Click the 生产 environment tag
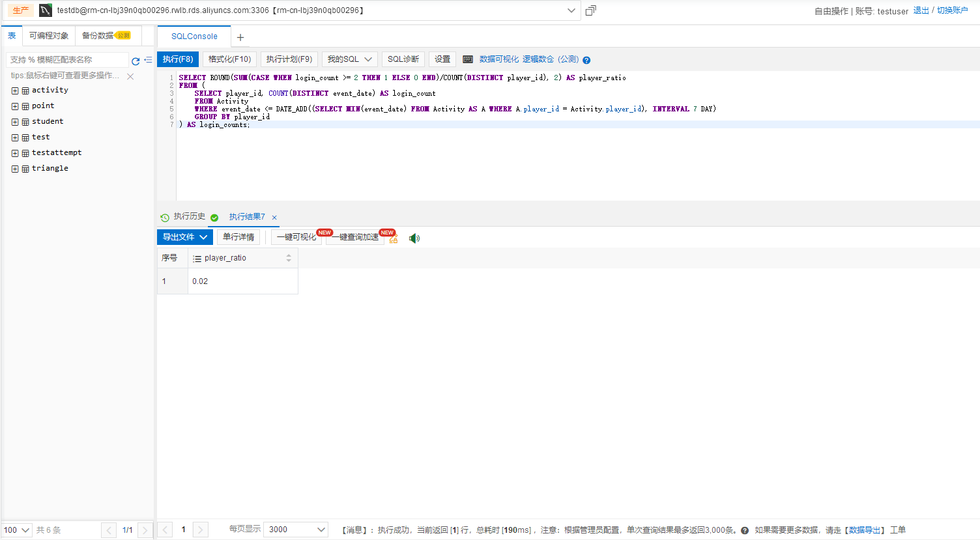Screen dimensions: 980x540 [21, 10]
